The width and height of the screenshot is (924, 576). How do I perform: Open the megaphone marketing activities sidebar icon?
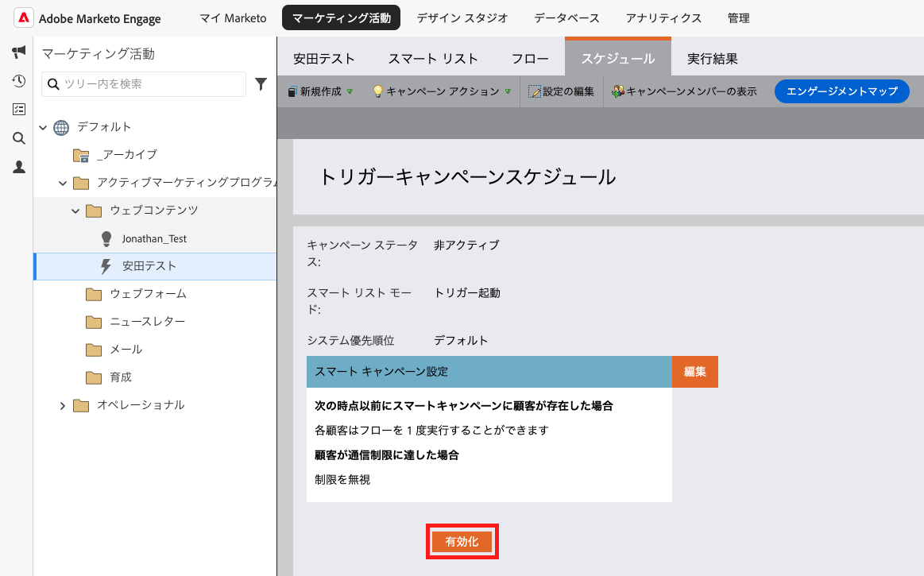point(19,52)
